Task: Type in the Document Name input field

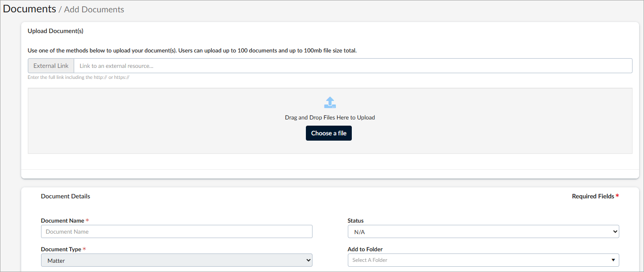Action: click(x=177, y=231)
